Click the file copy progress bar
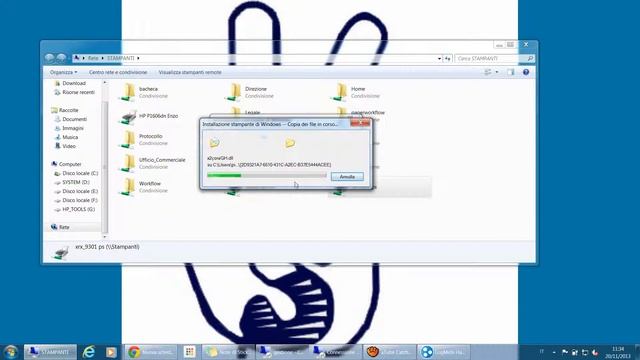 click(x=267, y=176)
